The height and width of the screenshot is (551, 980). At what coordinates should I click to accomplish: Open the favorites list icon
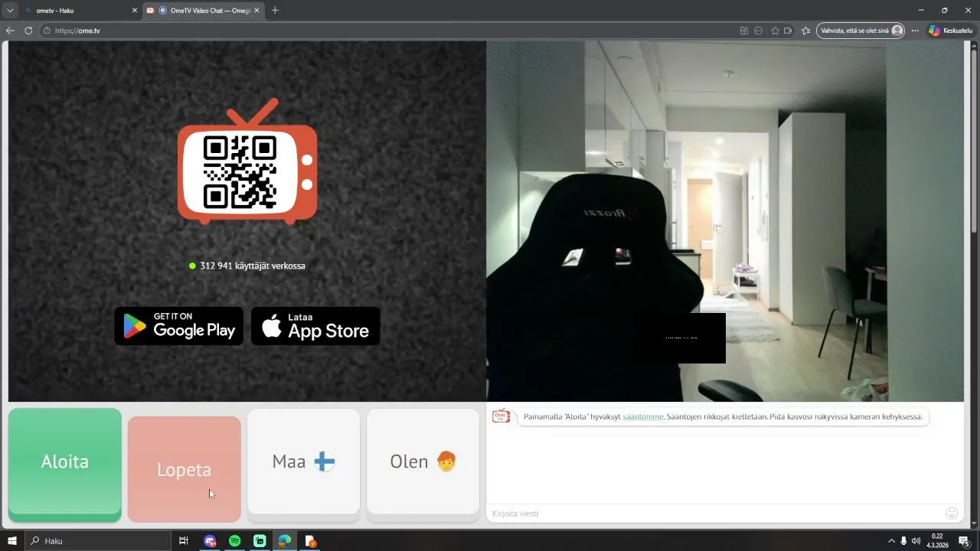pyautogui.click(x=805, y=31)
